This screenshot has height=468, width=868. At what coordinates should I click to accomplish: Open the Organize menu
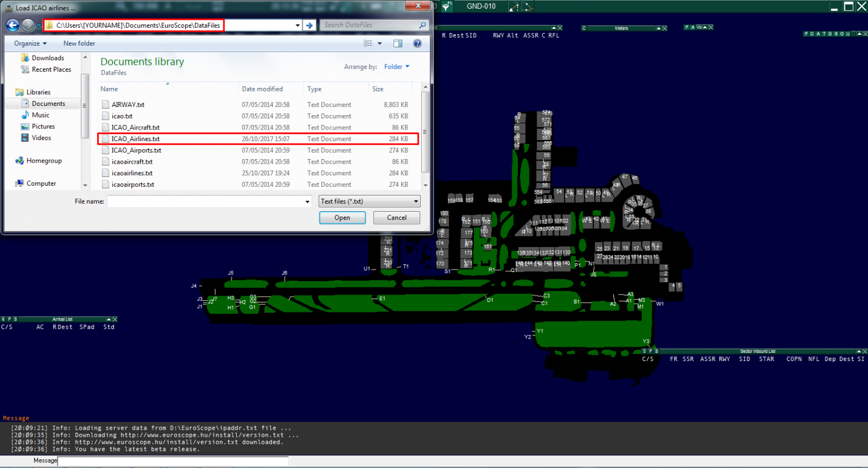29,43
